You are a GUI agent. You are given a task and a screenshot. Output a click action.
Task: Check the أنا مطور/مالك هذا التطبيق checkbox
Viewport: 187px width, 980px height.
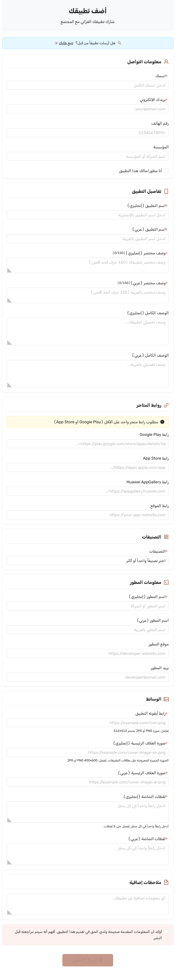pyautogui.click(x=167, y=171)
